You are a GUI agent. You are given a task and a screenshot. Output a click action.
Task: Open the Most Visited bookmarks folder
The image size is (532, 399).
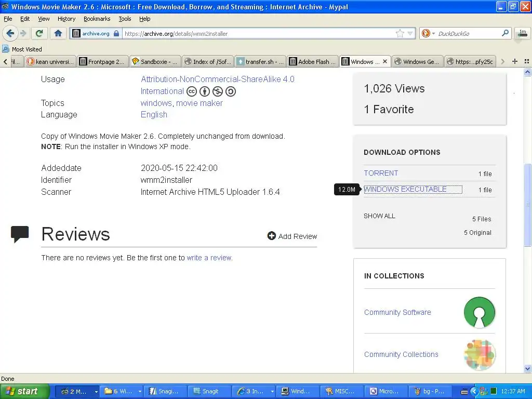[22, 49]
